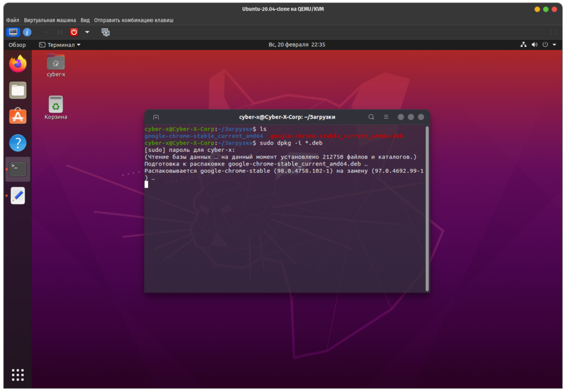
Task: Expand the shutdown options dropdown arrow
Action: (x=87, y=32)
